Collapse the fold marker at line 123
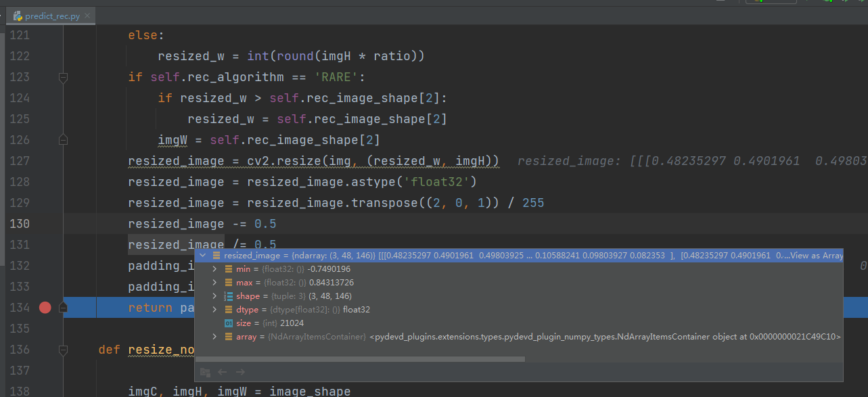Image resolution: width=868 pixels, height=397 pixels. 64,77
